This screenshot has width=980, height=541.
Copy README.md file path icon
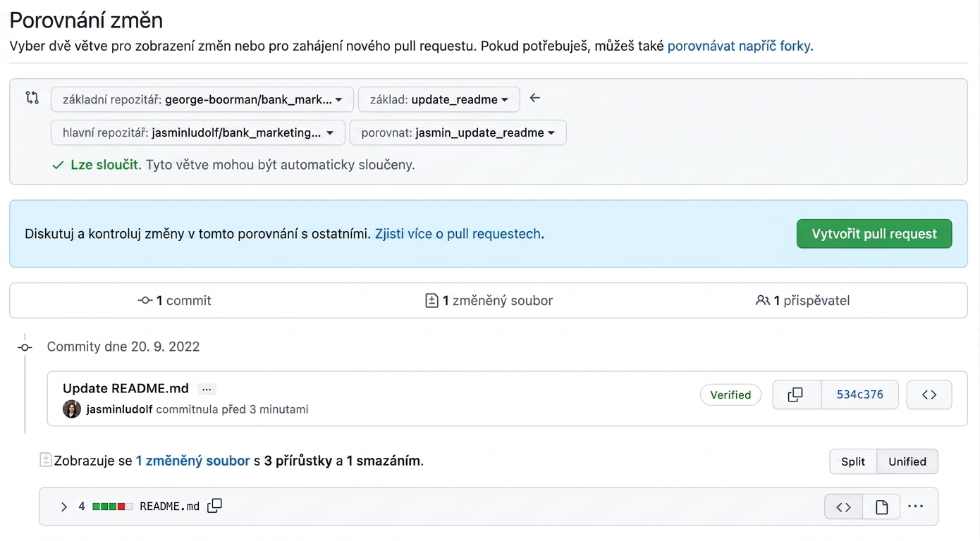(215, 506)
